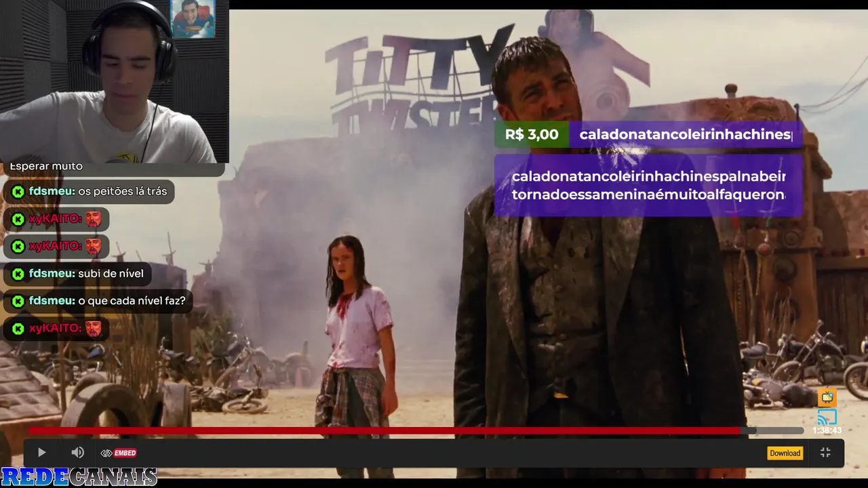This screenshot has width=868, height=488.
Task: Click the purple donation message box
Action: [649, 185]
